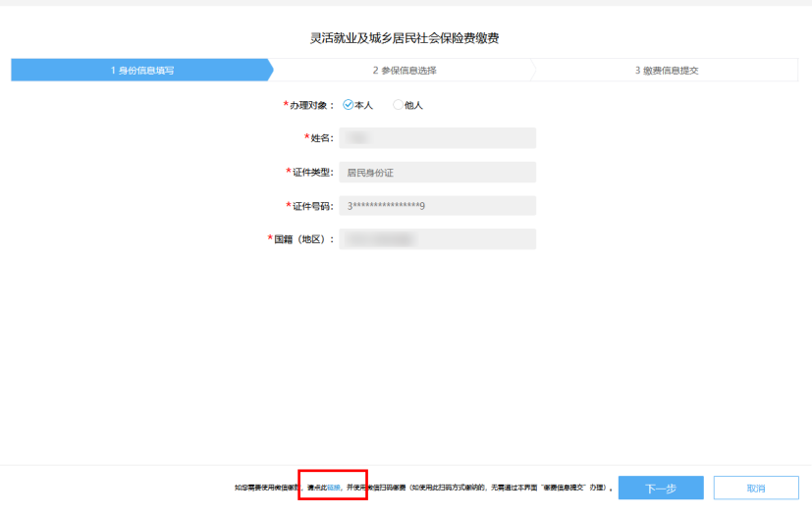Screen dimensions: 812x516
Task: Click the 办理对象 field label
Action: coord(311,105)
